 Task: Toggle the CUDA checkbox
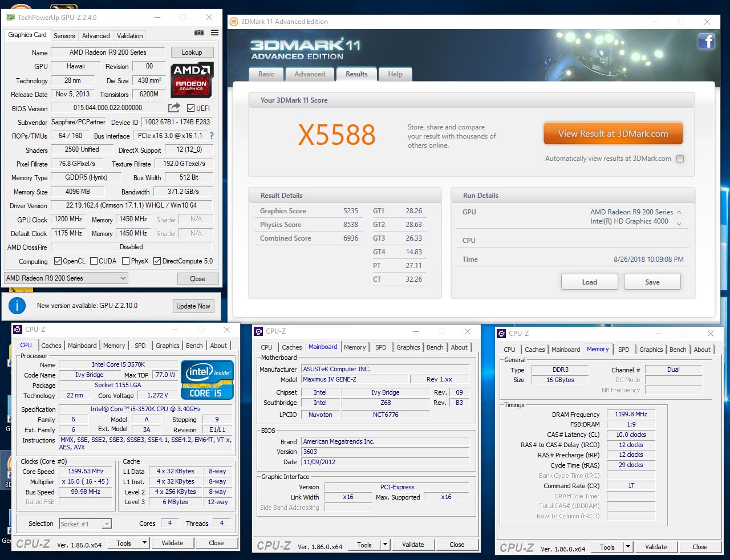tap(94, 261)
